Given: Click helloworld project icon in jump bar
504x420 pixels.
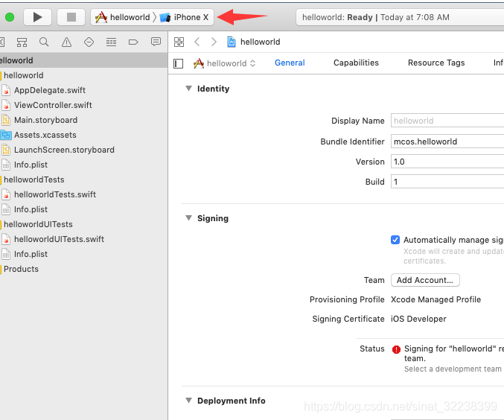Looking at the screenshot, I should point(231,42).
